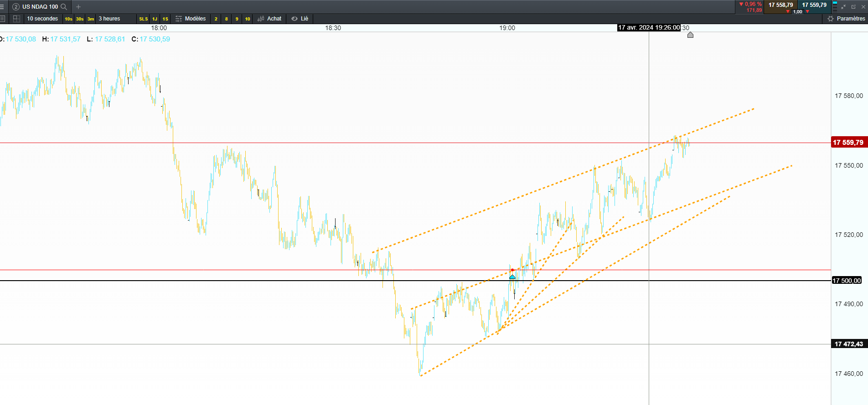The height and width of the screenshot is (405, 868).
Task: Select the 3m interval shortcut
Action: tap(91, 19)
